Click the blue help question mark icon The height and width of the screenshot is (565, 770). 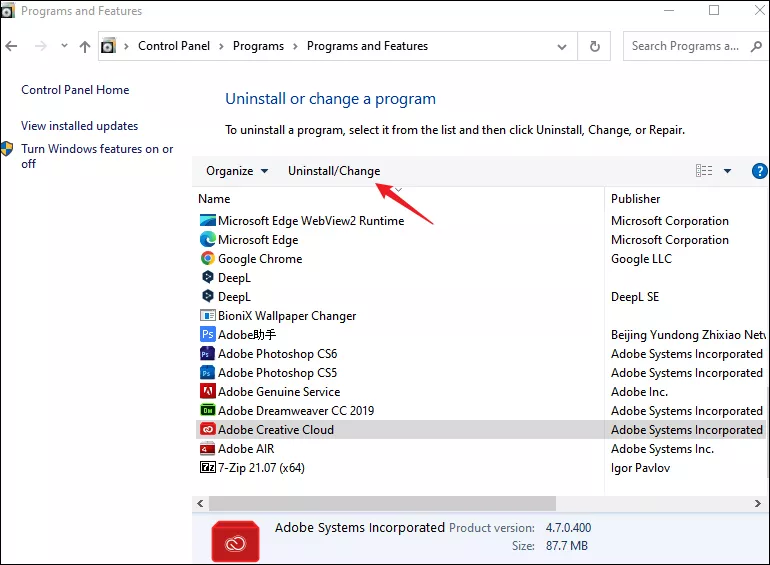[759, 171]
